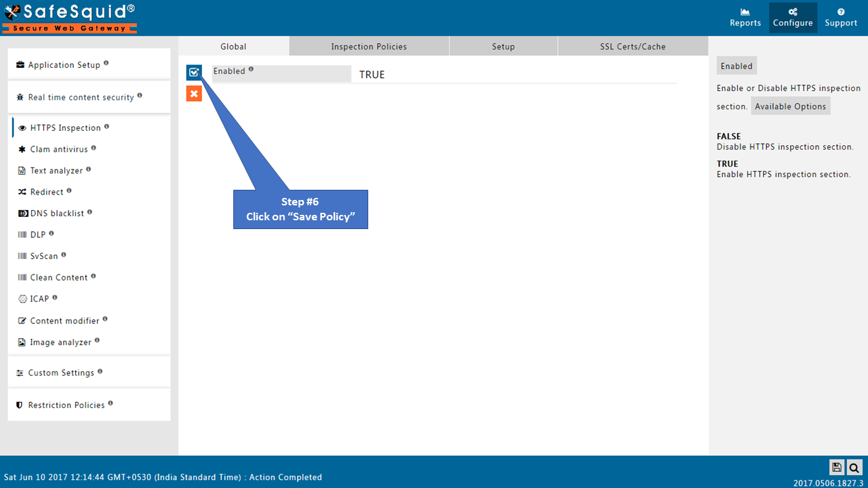
Task: Open the Support help icon
Action: 841,12
